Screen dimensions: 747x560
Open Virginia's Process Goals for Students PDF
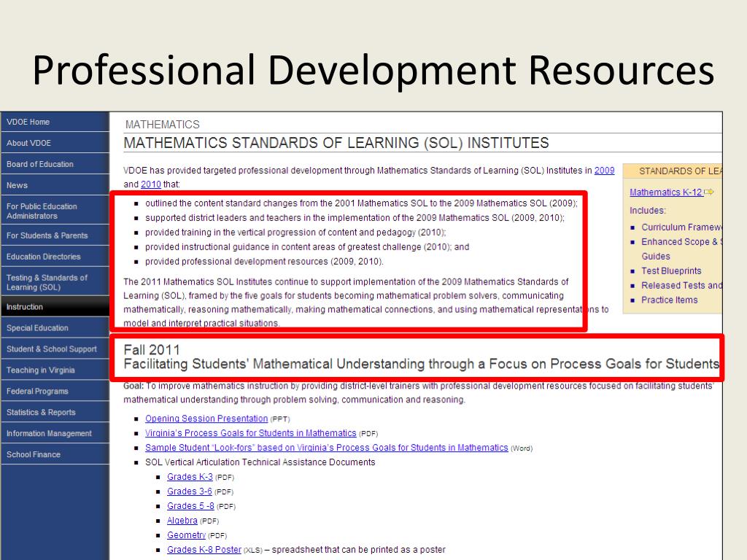coord(251,433)
